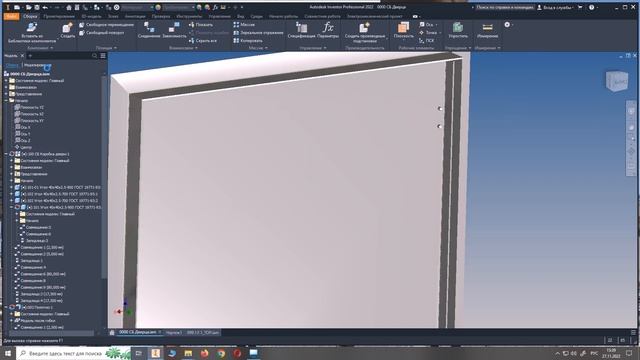640x360 pixels.
Task: Click Скрыть все relationships button
Action: click(x=203, y=41)
